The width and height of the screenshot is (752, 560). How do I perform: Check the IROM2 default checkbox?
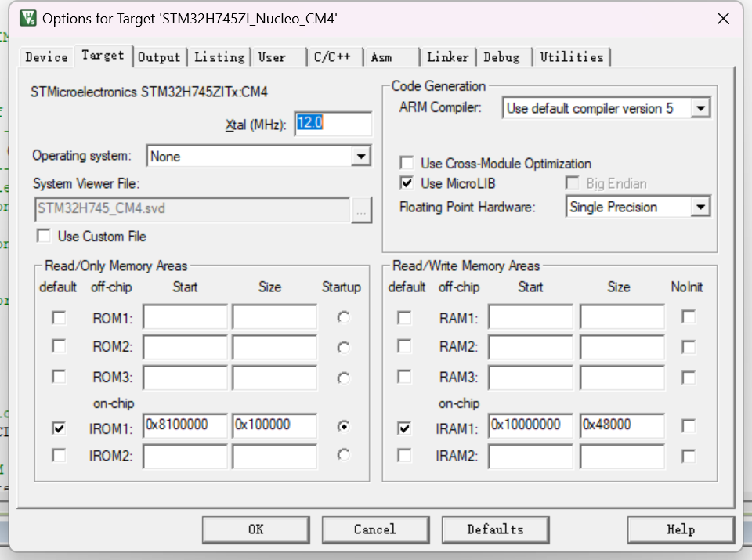[x=59, y=455]
